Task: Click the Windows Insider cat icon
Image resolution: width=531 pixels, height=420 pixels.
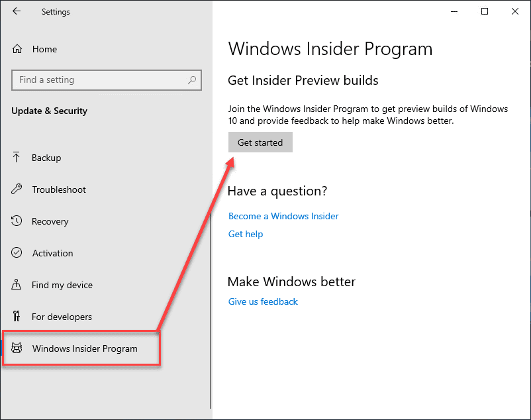Action: [x=17, y=348]
